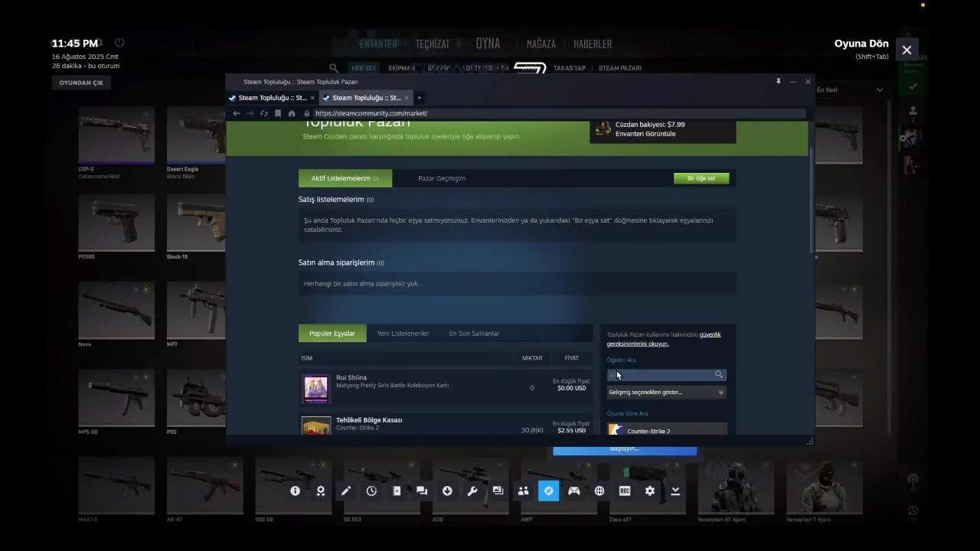Open the playtime clock icon in overlay toolbar
980x551 pixels.
[x=371, y=491]
